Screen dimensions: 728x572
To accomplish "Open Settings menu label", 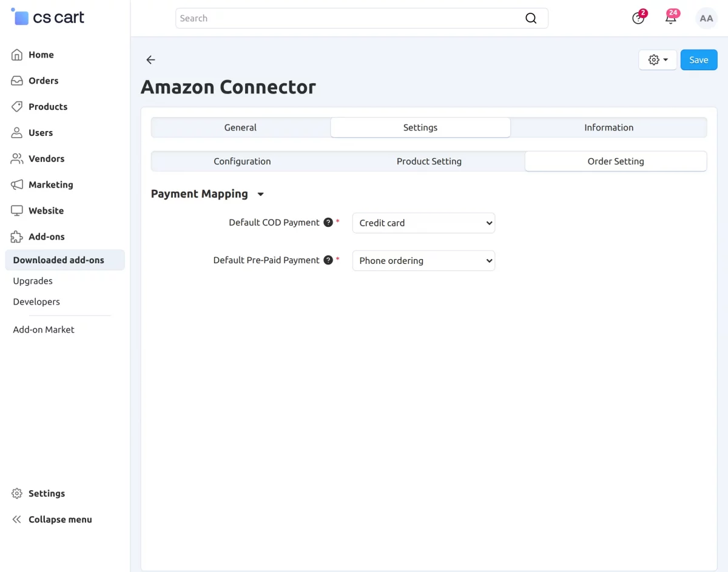I will click(x=47, y=494).
